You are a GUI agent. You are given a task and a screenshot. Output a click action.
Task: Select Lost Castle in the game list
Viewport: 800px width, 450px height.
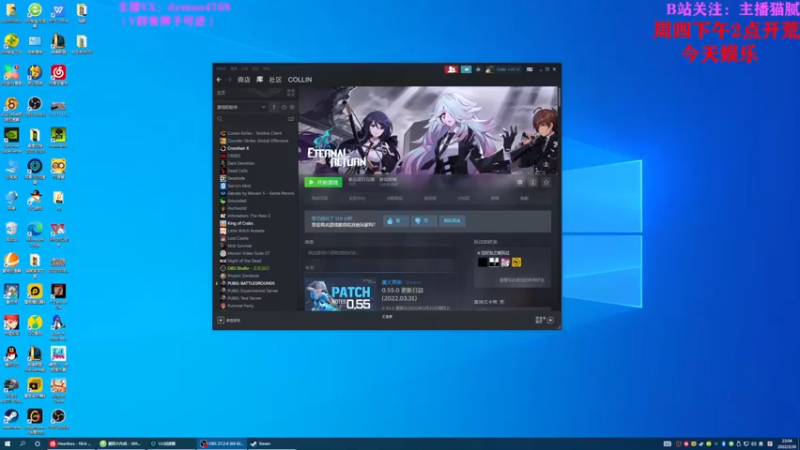[238, 238]
